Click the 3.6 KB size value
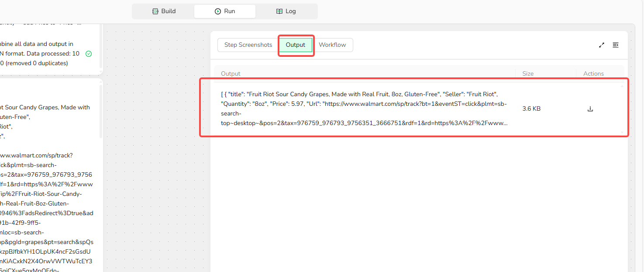The width and height of the screenshot is (644, 272). click(x=531, y=109)
